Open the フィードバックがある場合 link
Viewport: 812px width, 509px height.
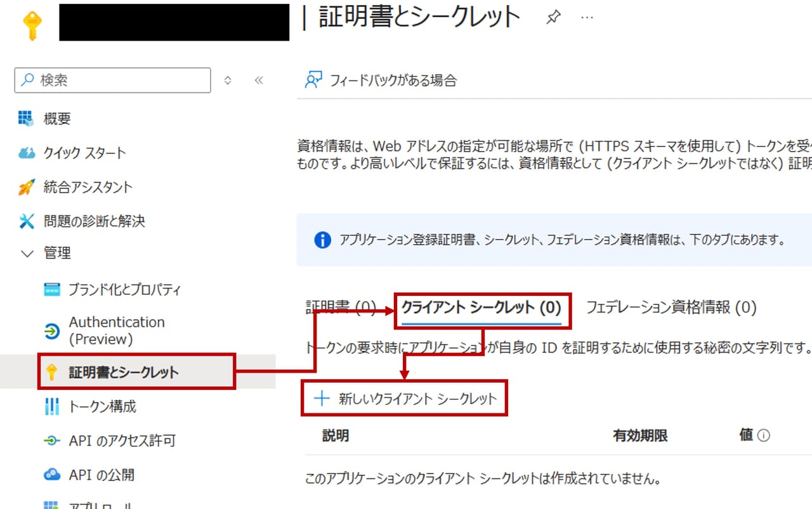tap(381, 81)
